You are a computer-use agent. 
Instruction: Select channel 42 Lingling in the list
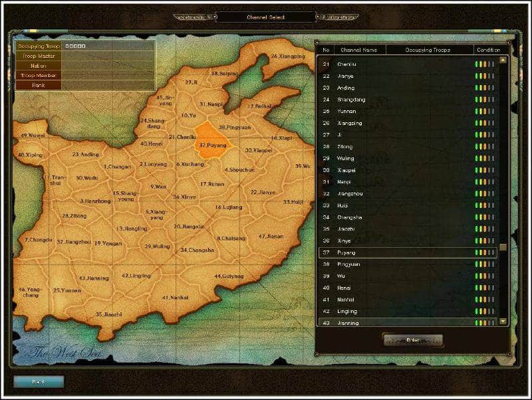[408, 311]
